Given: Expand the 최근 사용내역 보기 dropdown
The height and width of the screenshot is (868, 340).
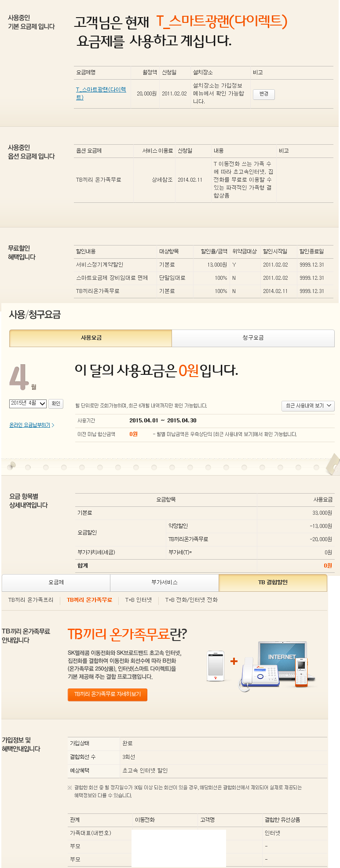Looking at the screenshot, I should [308, 406].
